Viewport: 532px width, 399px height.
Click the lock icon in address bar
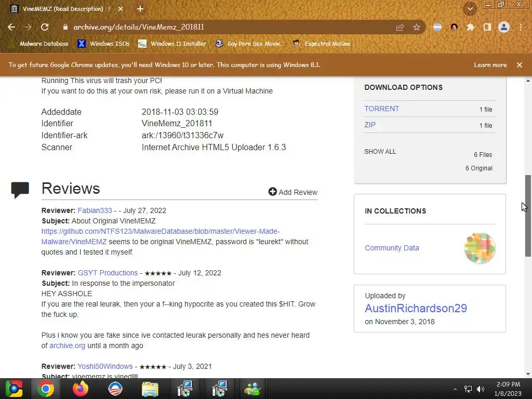coord(65,27)
